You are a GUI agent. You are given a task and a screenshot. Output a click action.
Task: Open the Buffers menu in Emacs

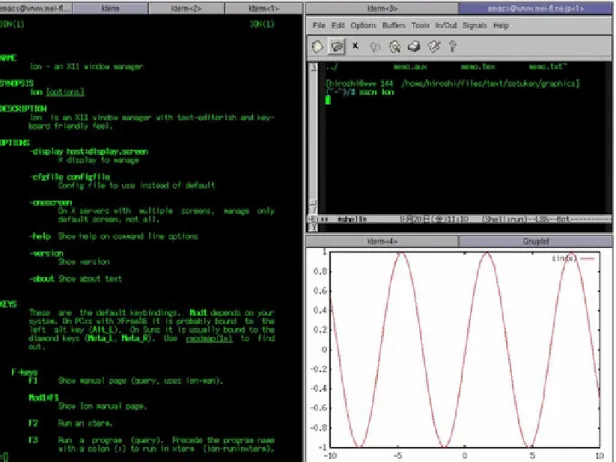pyautogui.click(x=394, y=26)
